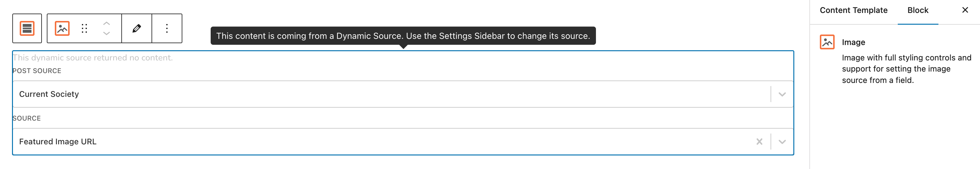Expand the Source dropdown arrow
The height and width of the screenshot is (169, 980).
(782, 142)
